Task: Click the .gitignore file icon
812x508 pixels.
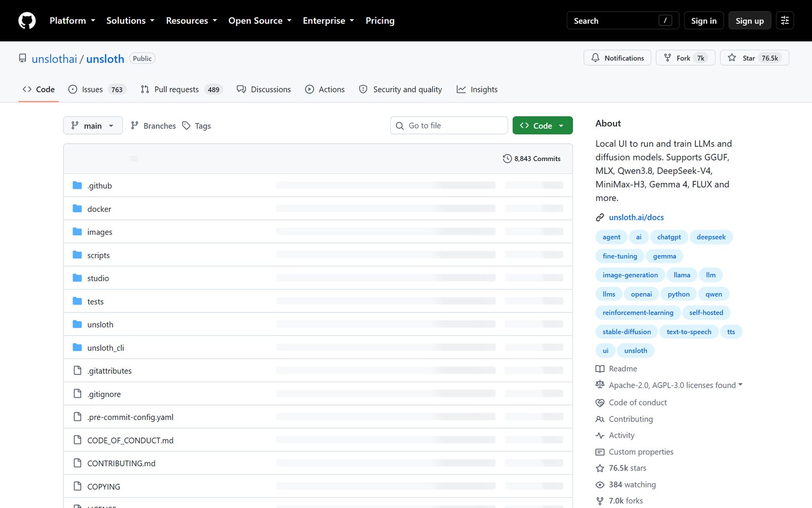Action: point(77,394)
